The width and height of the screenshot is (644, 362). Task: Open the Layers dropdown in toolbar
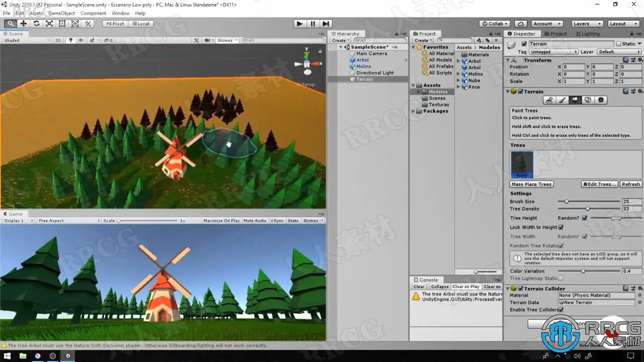tap(587, 24)
